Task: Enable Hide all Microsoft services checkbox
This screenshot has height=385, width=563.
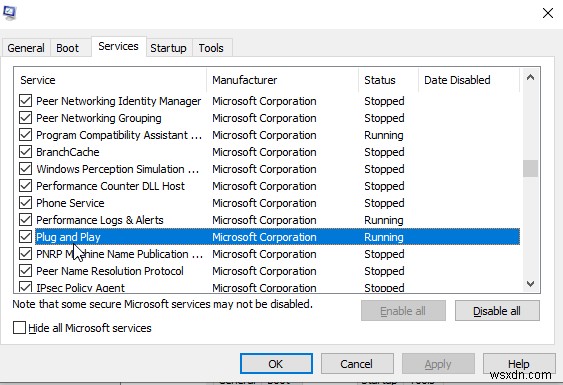Action: (19, 328)
